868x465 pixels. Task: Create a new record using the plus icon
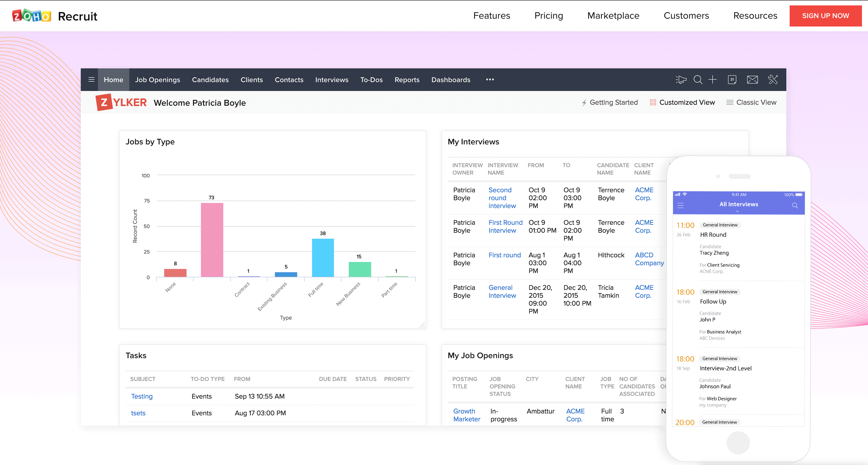click(x=713, y=80)
